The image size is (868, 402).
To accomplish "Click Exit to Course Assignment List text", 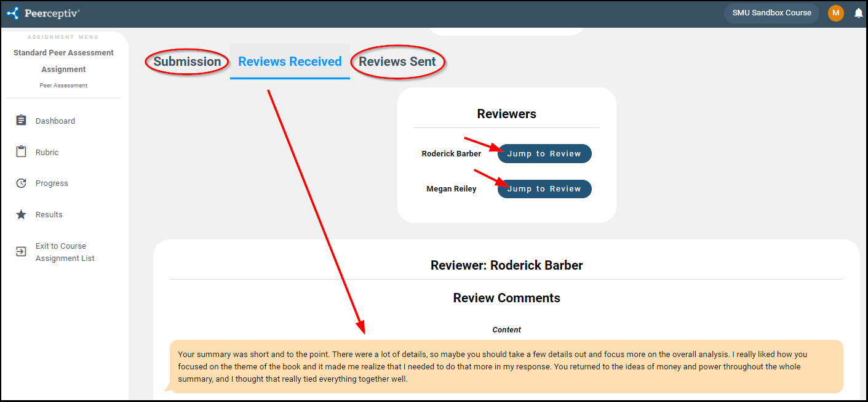I will [x=65, y=252].
